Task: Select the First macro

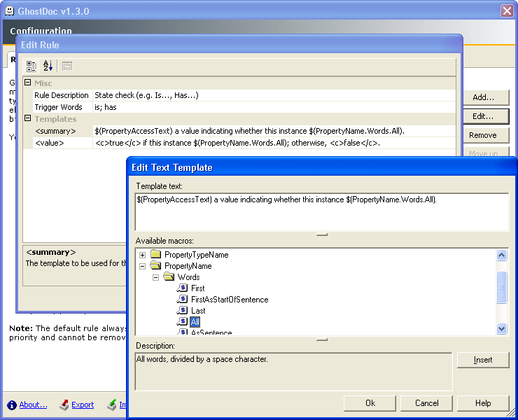Action: [x=197, y=288]
